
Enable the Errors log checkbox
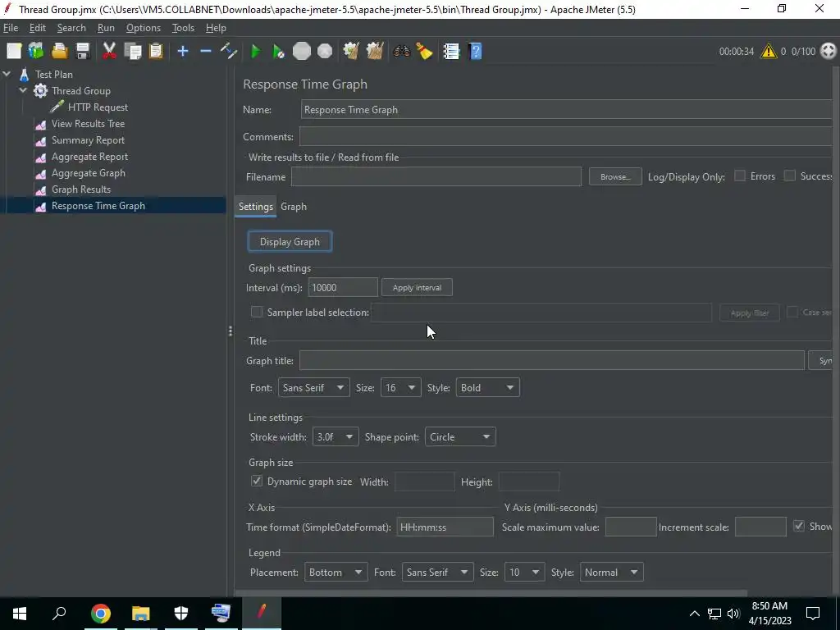(740, 176)
